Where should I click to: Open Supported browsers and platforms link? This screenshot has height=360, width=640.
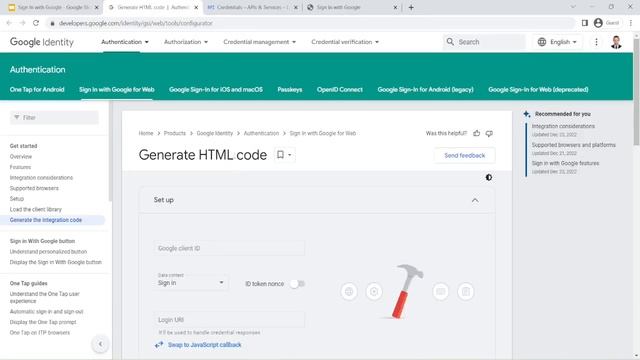[x=573, y=145]
